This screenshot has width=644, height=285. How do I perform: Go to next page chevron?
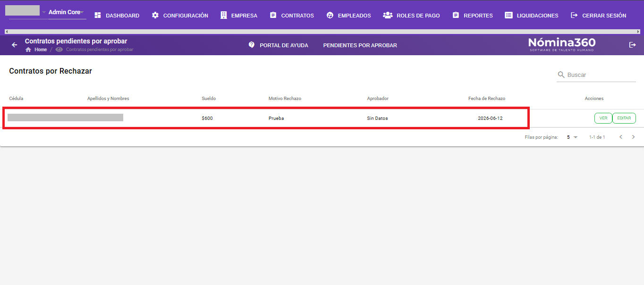coord(634,137)
